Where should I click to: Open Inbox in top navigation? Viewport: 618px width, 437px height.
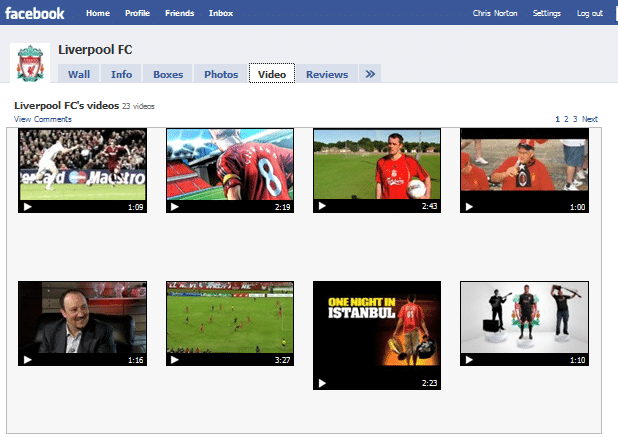pyautogui.click(x=221, y=13)
